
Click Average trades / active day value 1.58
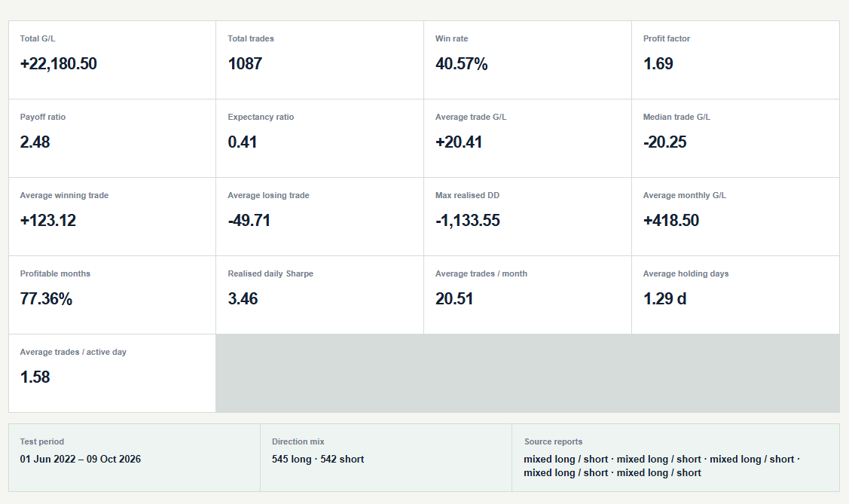[x=35, y=377]
